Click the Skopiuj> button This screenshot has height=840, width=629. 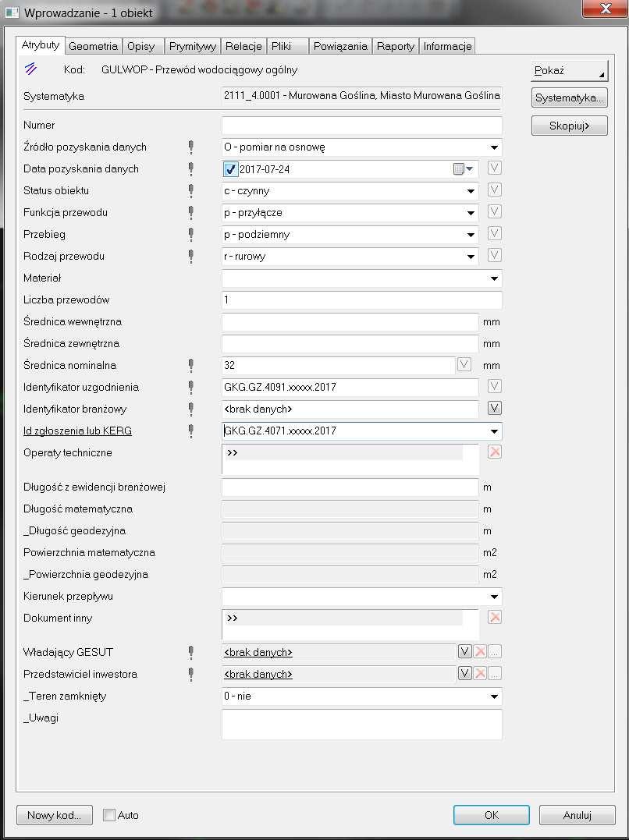click(570, 126)
